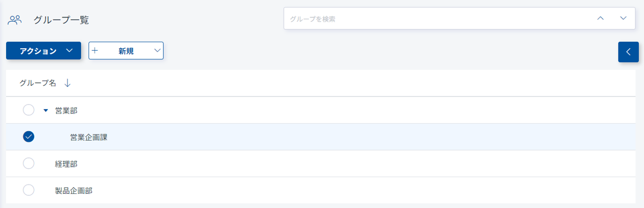Jump to next search result arrow

click(x=623, y=19)
